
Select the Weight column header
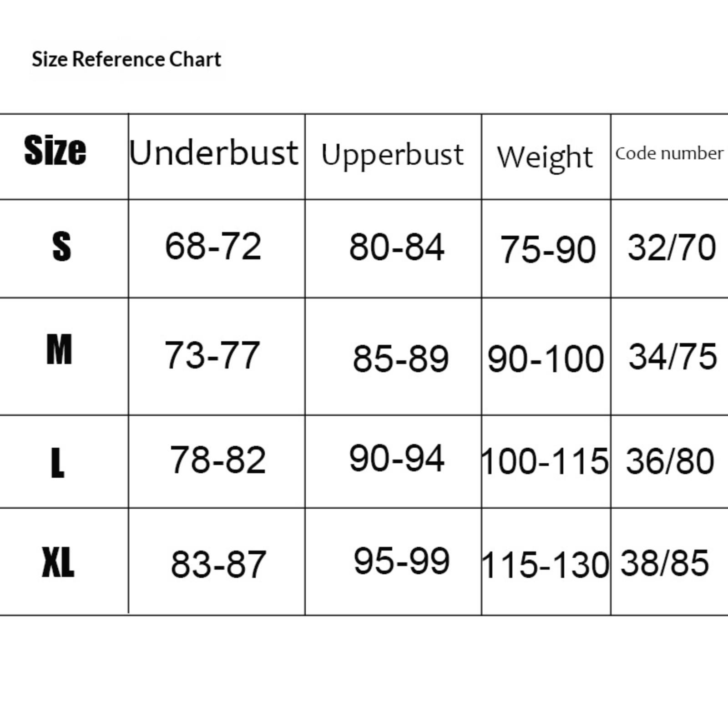(545, 157)
